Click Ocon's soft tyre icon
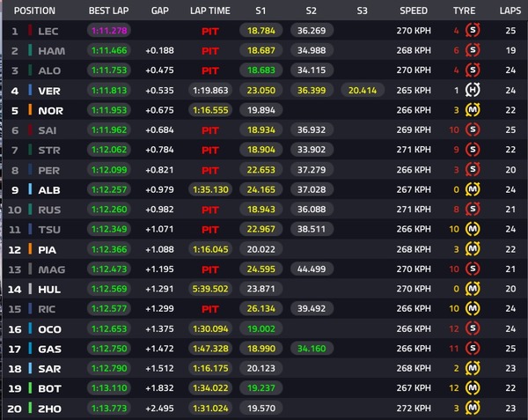Screen dimensions: 528x420 point(474,328)
